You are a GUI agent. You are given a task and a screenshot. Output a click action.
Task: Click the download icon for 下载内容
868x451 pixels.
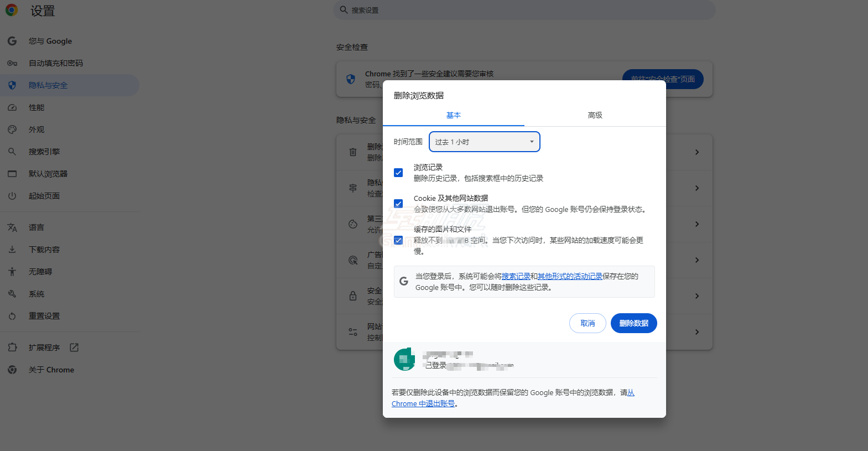point(12,250)
